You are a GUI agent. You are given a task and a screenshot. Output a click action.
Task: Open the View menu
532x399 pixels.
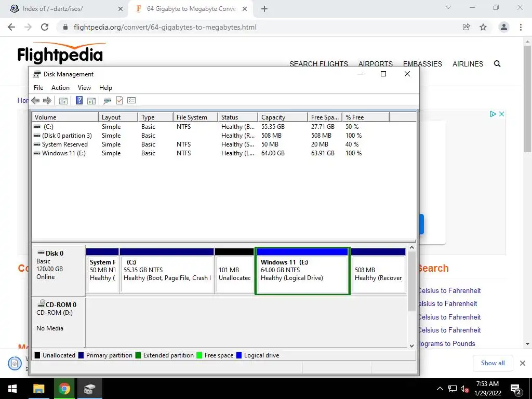tap(84, 87)
